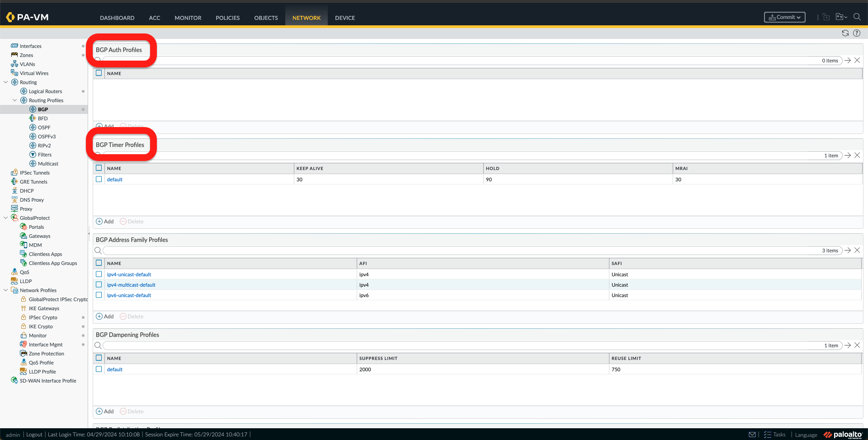Open the DASHBOARD tab
Viewport: 868px width, 440px height.
click(x=117, y=18)
